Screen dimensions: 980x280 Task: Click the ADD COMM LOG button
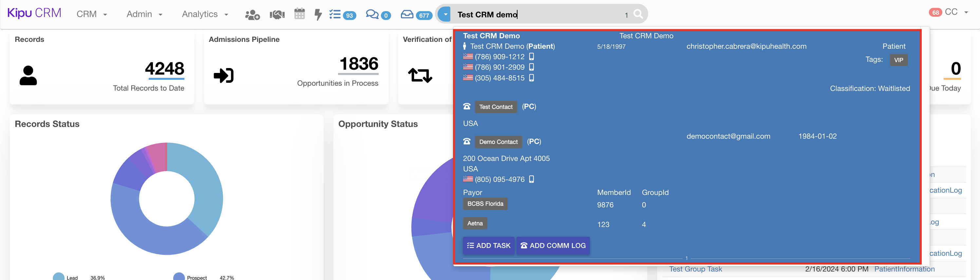553,245
